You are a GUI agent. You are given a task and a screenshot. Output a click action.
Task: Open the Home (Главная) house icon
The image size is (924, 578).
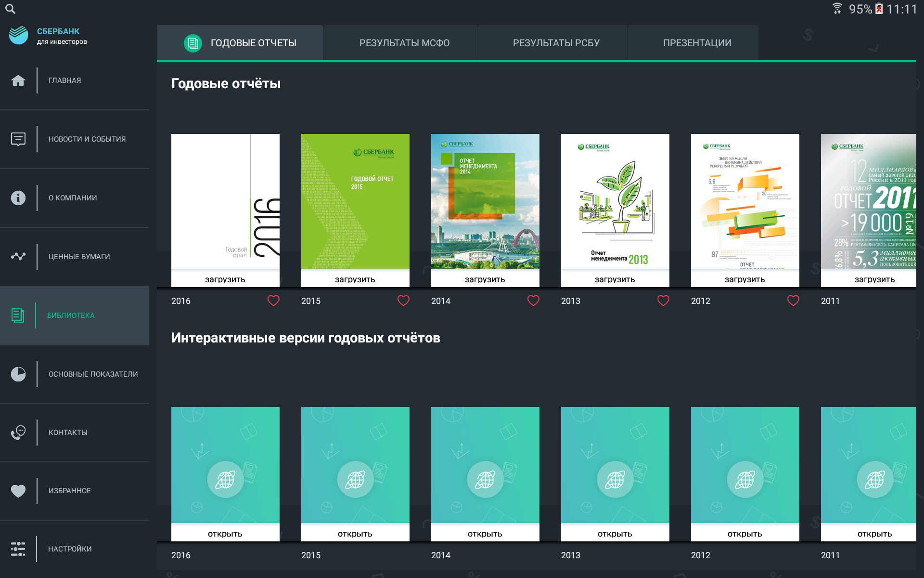18,80
